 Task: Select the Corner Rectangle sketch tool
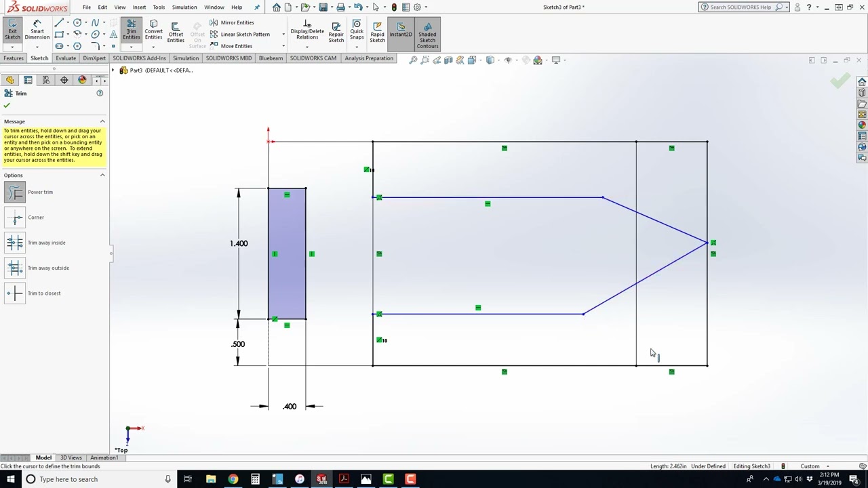pos(59,35)
